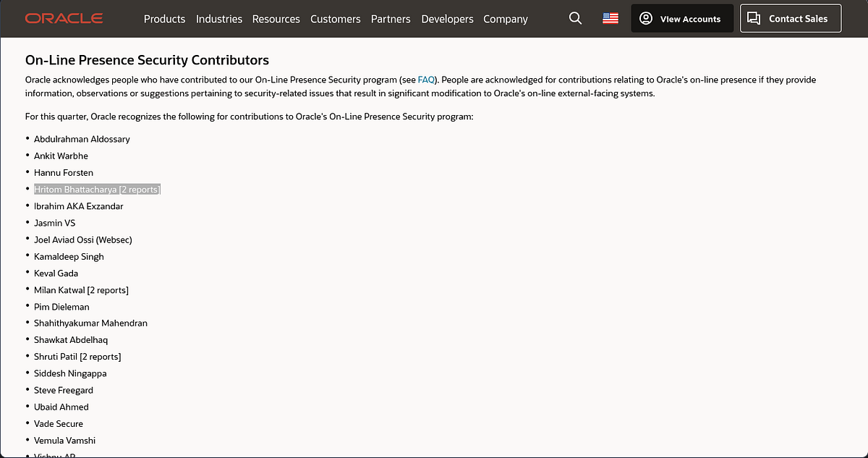
Task: Click the United States flag country selector
Action: point(610,18)
